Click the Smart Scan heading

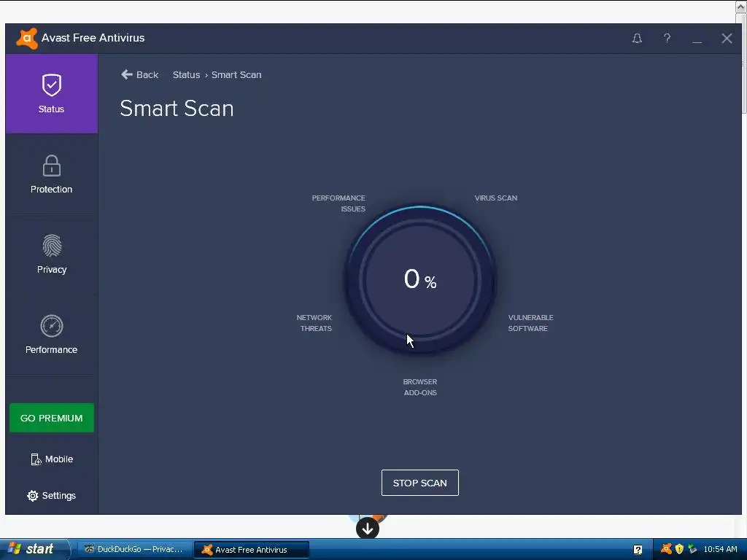[x=177, y=109]
